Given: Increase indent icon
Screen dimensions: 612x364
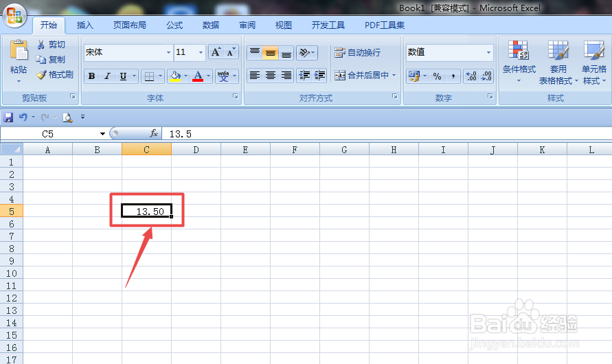Looking at the screenshot, I should [x=319, y=76].
